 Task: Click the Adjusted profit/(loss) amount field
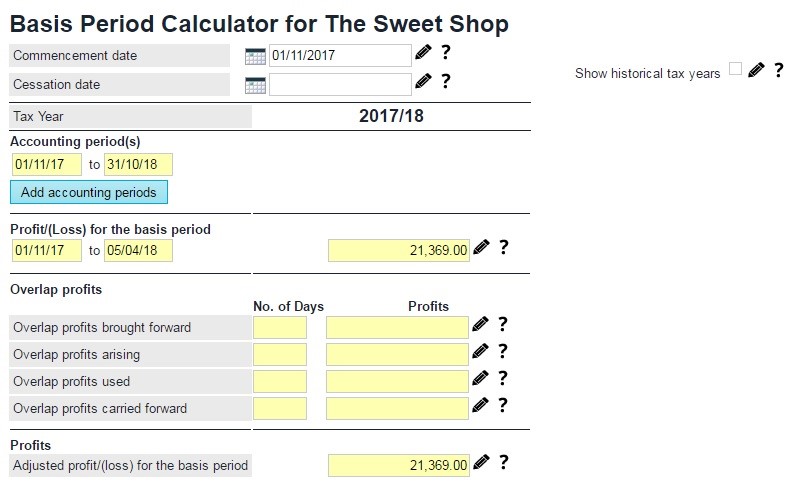pos(398,465)
